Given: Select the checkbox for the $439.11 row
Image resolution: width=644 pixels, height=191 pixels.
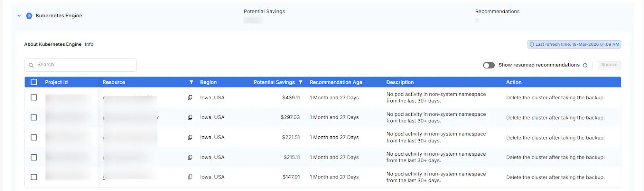Looking at the screenshot, I should click(x=34, y=98).
